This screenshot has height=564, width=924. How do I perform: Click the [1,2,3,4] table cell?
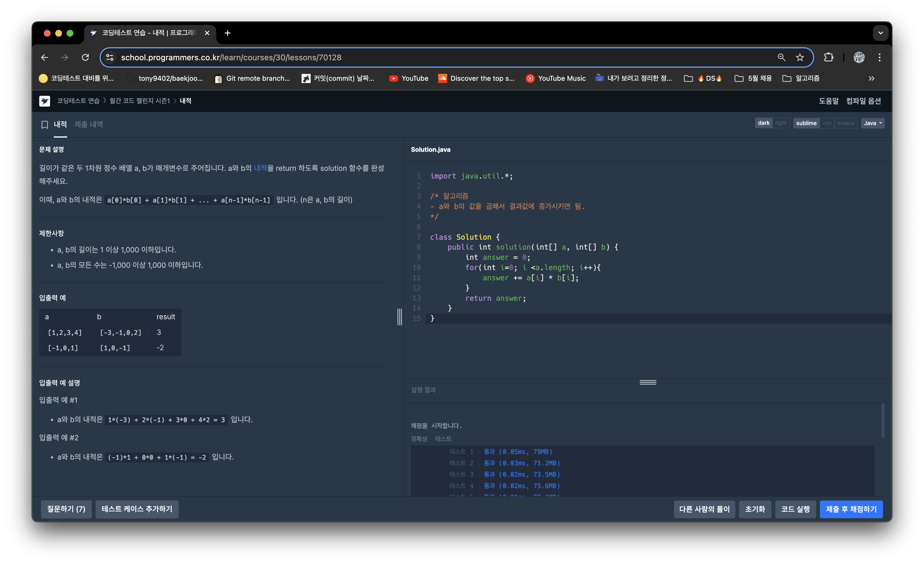[65, 332]
